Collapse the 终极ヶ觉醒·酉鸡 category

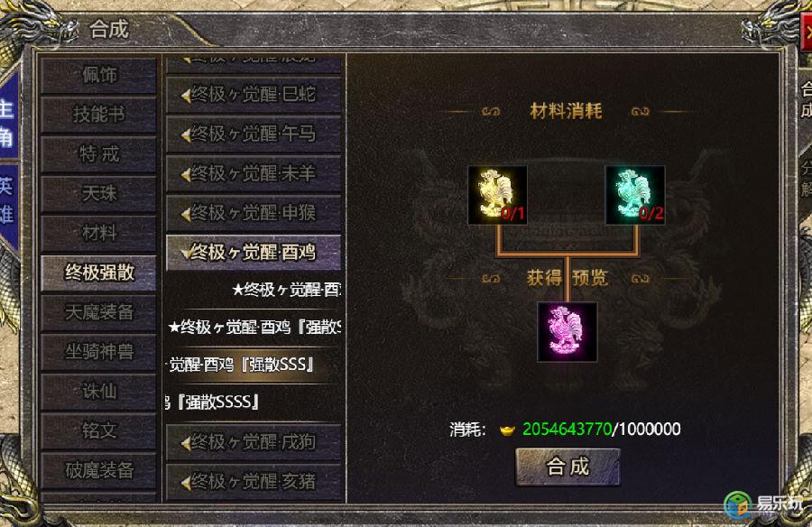254,253
